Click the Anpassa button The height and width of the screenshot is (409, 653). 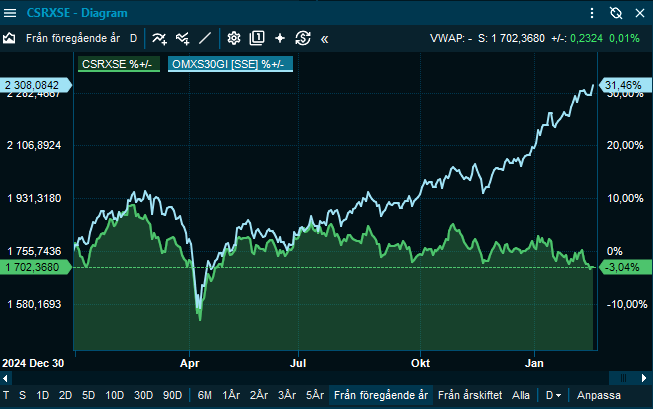(x=599, y=395)
